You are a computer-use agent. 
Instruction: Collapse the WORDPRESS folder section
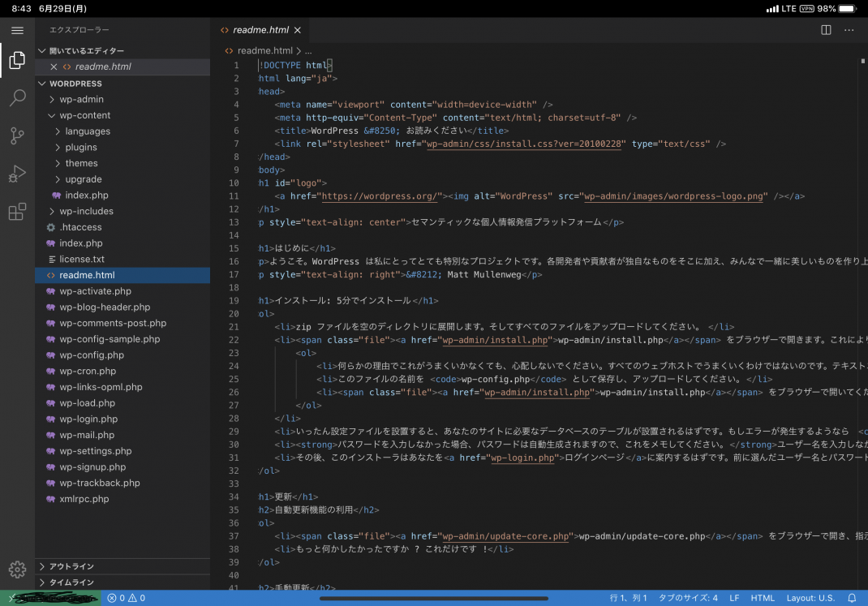pos(42,84)
